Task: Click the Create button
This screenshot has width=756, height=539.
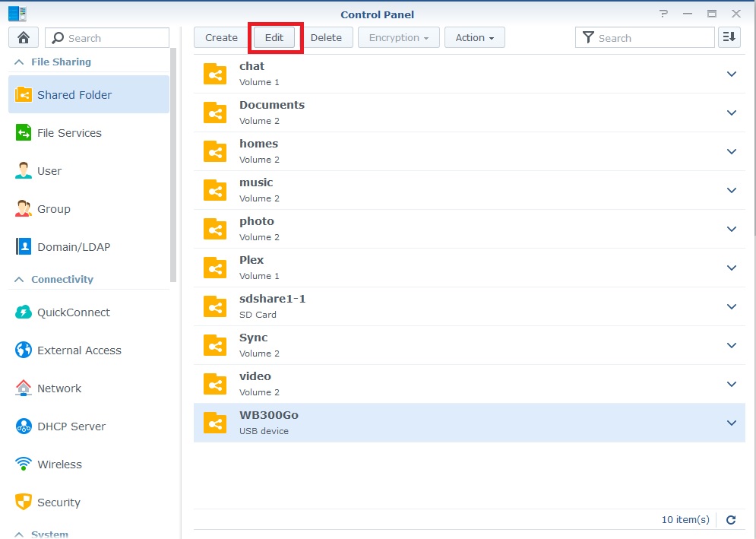Action: pyautogui.click(x=221, y=38)
